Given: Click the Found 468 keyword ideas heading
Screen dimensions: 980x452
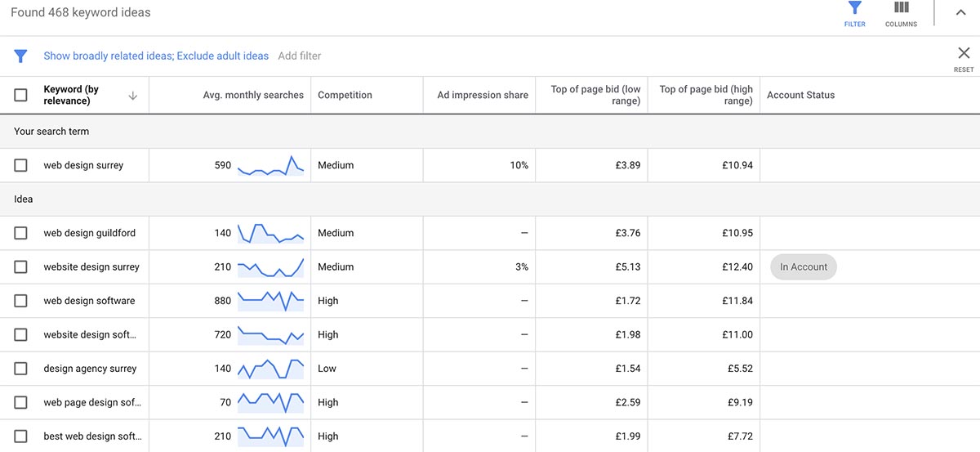Looking at the screenshot, I should (x=80, y=12).
